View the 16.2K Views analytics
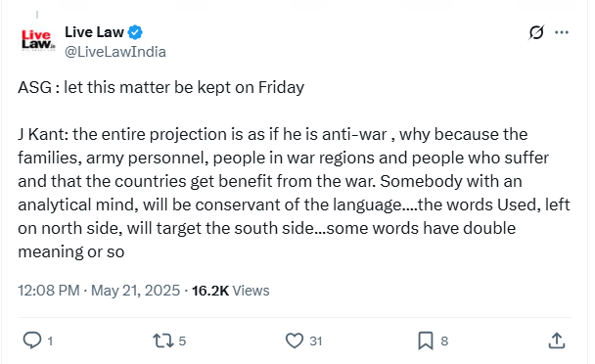Image resolution: width=595 pixels, height=364 pixels. 230,291
